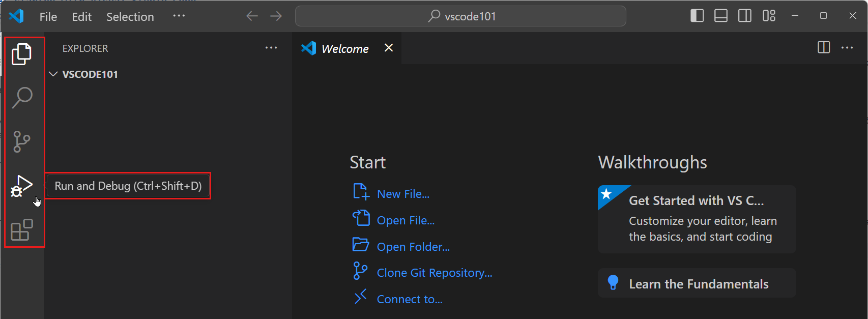Collapse the VSCODE101 folder section

pyautogui.click(x=53, y=74)
